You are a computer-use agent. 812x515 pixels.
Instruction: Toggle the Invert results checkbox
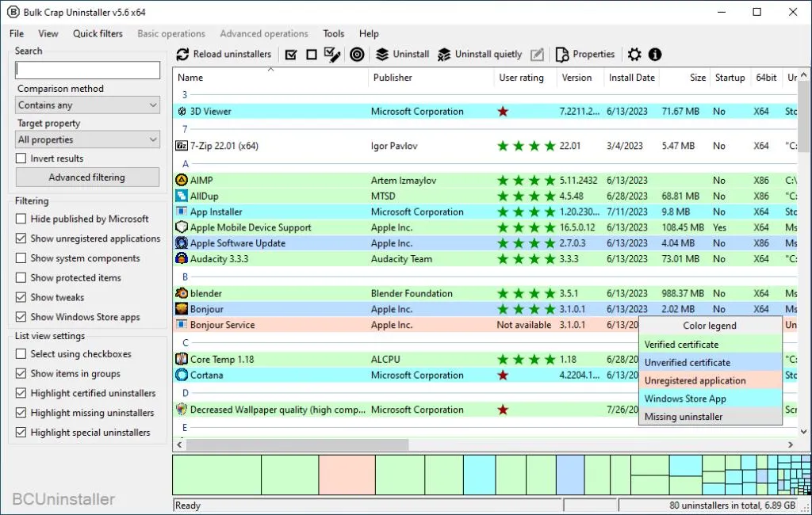[x=21, y=158]
